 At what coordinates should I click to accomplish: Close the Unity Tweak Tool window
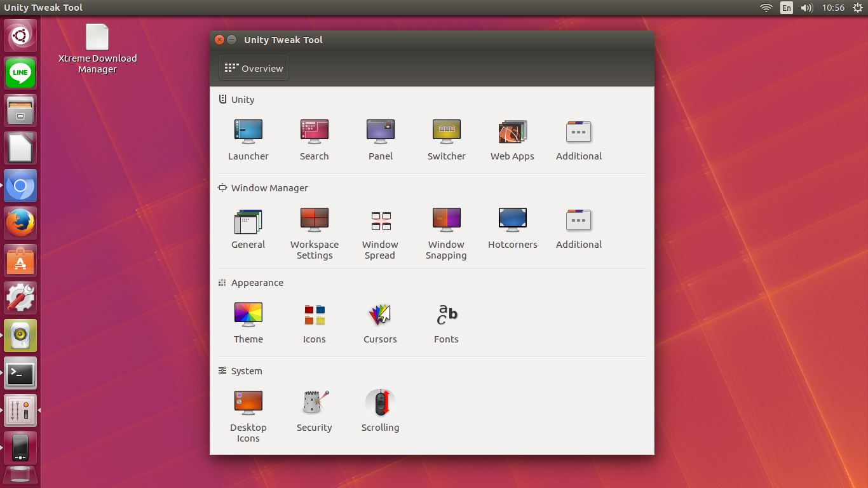219,39
